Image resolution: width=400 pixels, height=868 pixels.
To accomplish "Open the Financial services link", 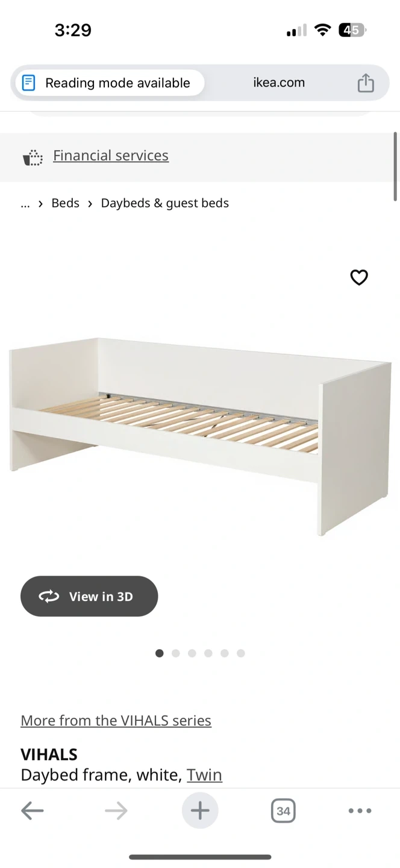I will point(111,155).
